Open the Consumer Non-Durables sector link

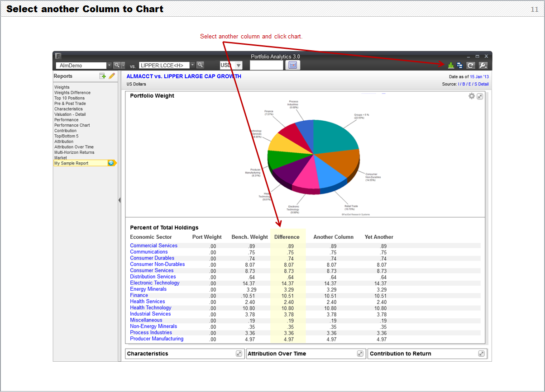[x=158, y=264]
